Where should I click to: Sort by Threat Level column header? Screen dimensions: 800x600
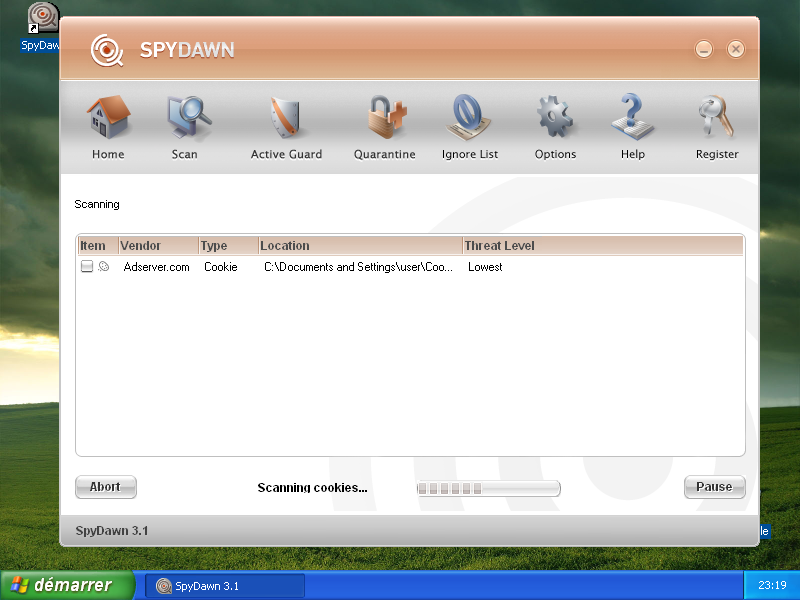603,246
